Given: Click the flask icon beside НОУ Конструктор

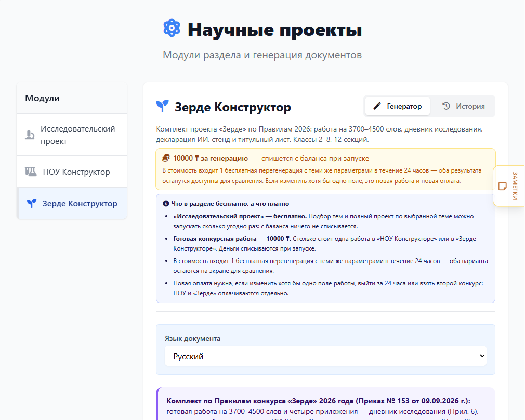Looking at the screenshot, I should click(x=31, y=172).
